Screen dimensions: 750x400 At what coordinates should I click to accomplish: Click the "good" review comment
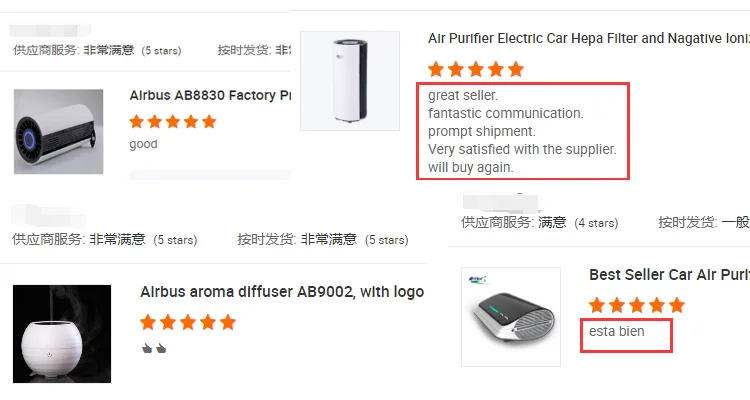point(144,144)
